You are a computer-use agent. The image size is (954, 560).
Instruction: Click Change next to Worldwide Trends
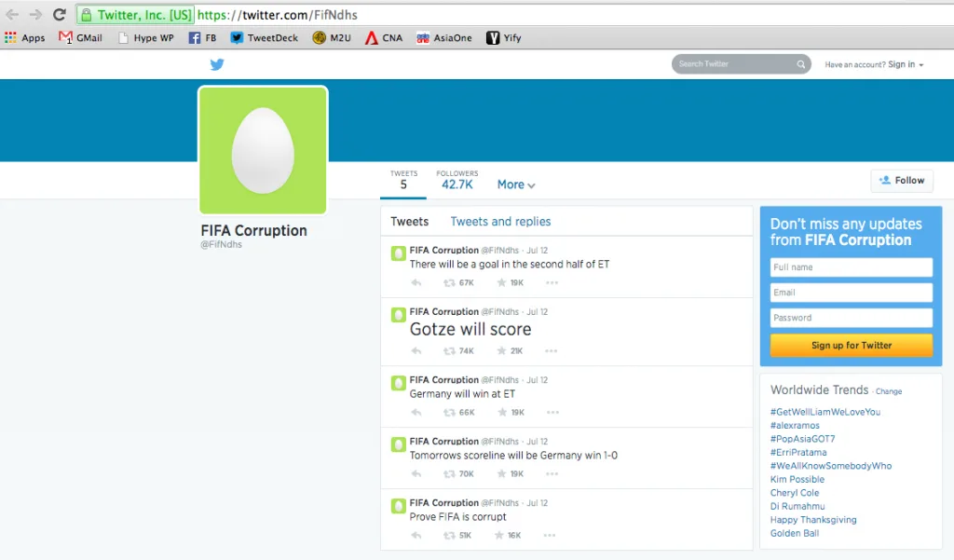(x=889, y=392)
